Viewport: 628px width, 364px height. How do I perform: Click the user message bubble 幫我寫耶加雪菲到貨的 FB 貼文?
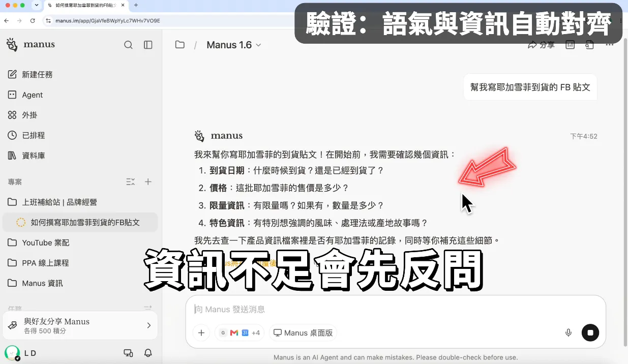530,87
